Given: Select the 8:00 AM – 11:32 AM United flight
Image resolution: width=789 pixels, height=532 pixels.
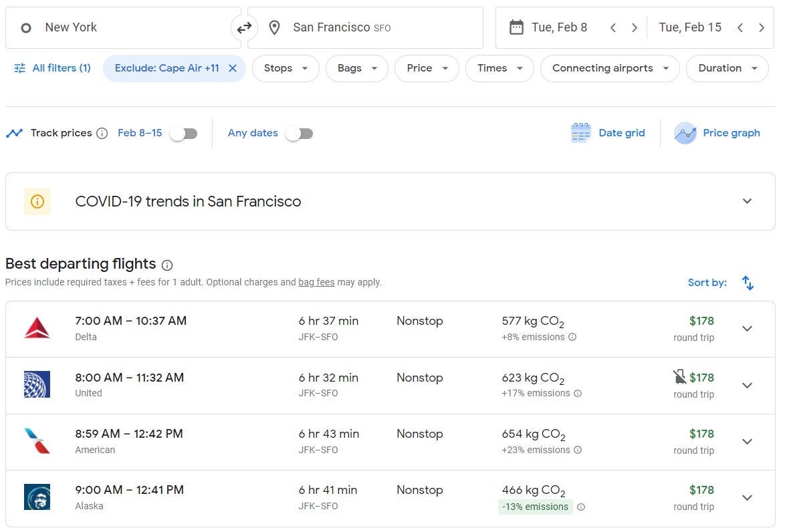Looking at the screenshot, I should [x=390, y=386].
